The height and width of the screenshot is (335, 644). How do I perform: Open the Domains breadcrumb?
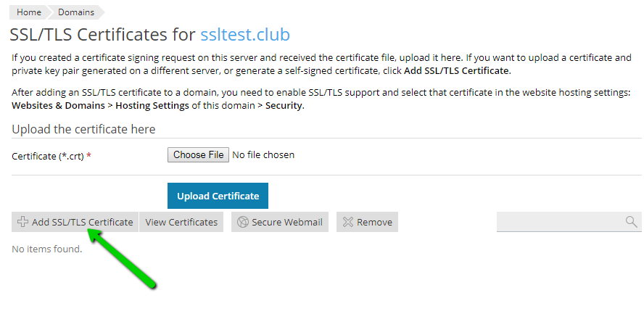tap(75, 12)
